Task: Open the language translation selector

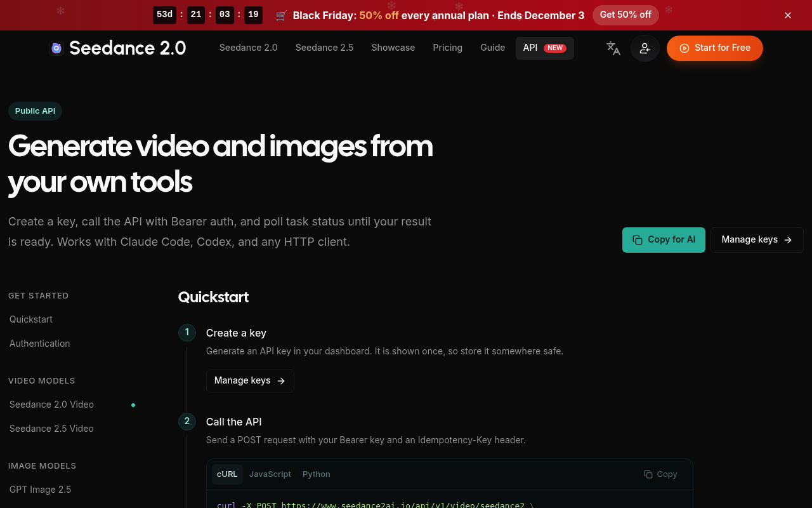Action: (x=613, y=48)
